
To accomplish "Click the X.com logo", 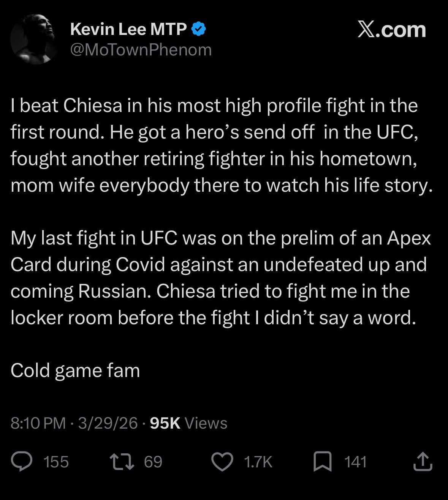I will click(x=391, y=30).
